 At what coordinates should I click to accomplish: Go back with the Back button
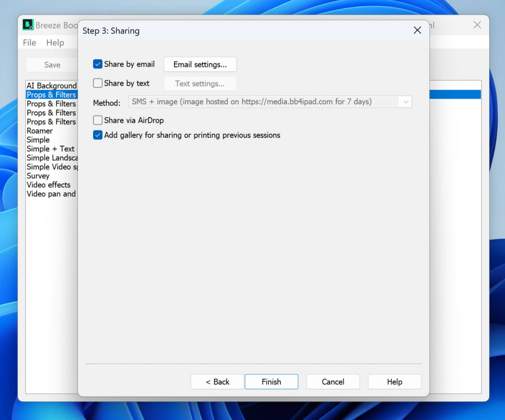click(217, 382)
